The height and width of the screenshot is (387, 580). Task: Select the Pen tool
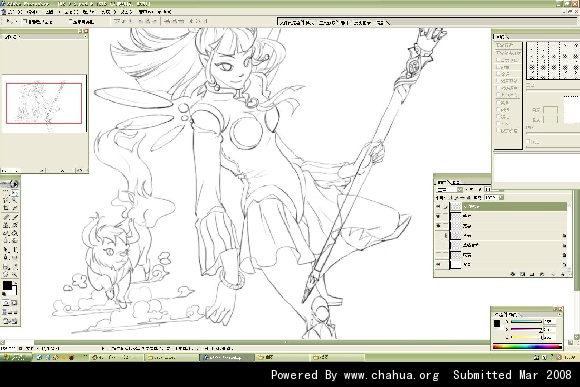(x=6, y=257)
